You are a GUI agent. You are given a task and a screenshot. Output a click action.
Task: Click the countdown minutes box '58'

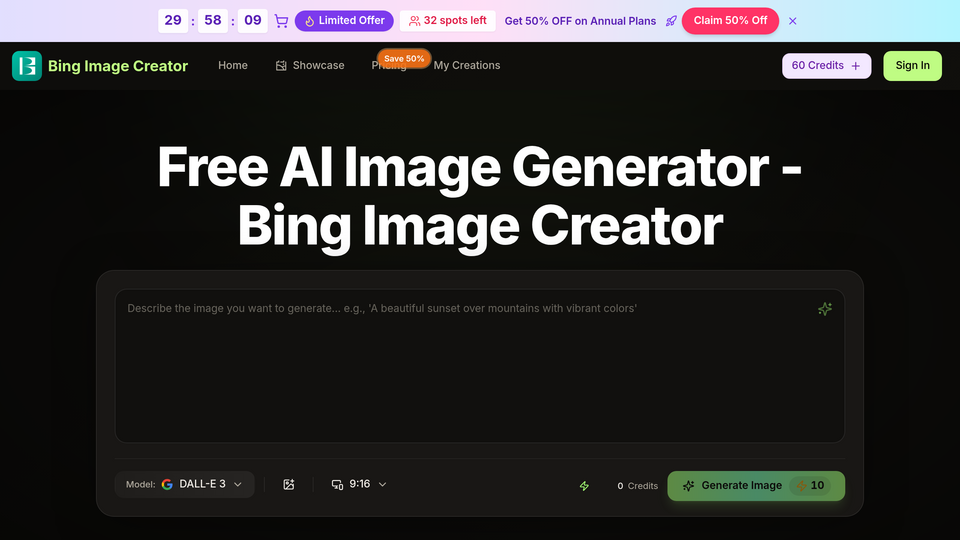tap(213, 21)
